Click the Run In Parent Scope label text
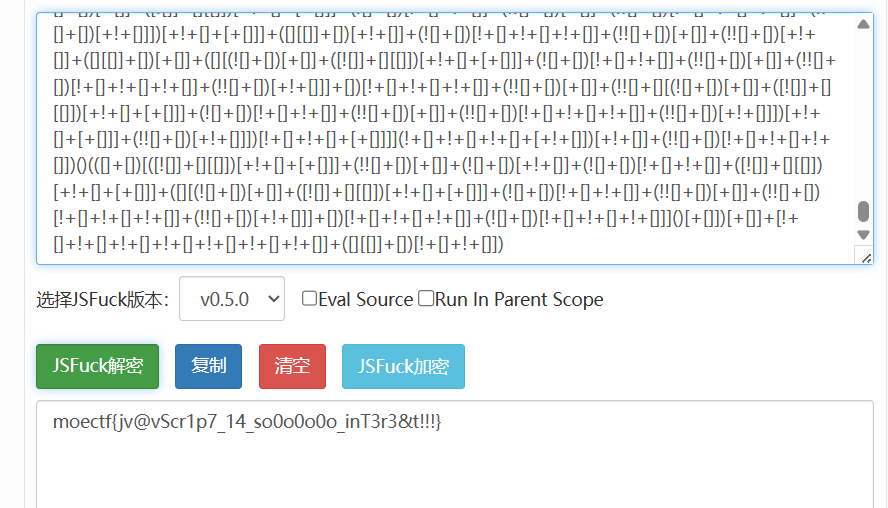This screenshot has height=508, width=888. (x=519, y=299)
